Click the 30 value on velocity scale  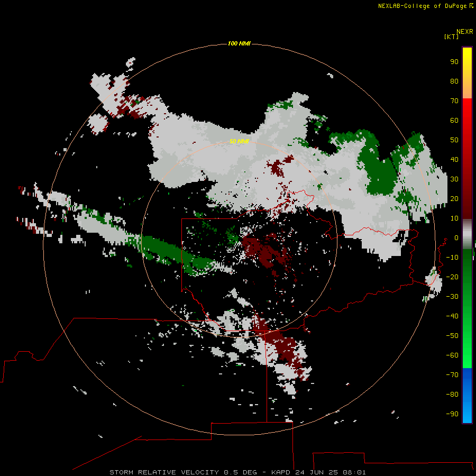[x=454, y=179]
